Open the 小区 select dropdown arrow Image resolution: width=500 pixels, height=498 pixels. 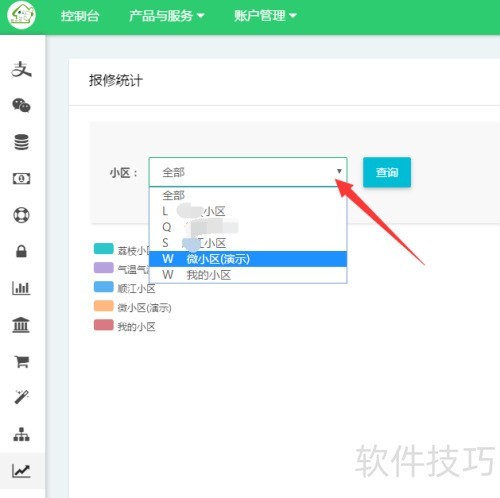click(339, 171)
